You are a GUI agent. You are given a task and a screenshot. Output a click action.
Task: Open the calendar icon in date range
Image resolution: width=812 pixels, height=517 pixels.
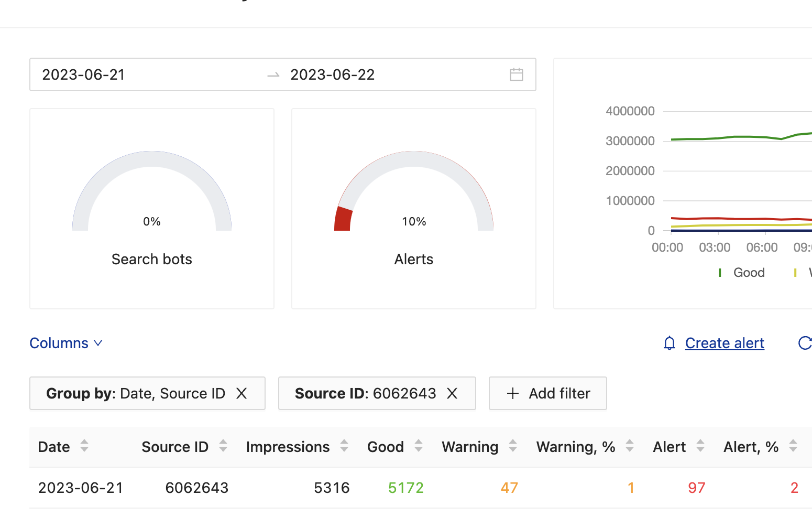click(x=516, y=74)
